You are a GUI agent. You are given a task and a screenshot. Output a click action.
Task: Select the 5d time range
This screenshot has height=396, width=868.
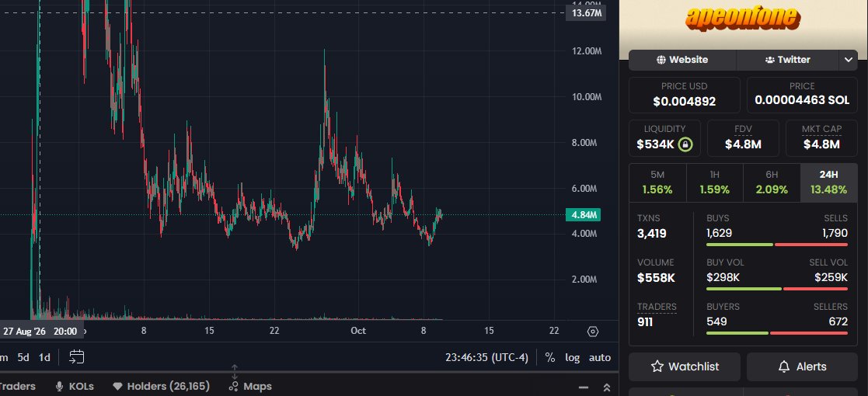23,357
